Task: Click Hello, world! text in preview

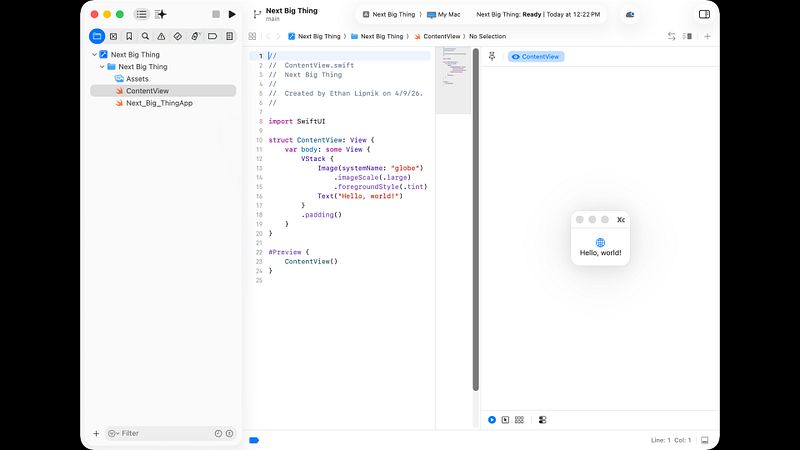Action: coord(601,253)
